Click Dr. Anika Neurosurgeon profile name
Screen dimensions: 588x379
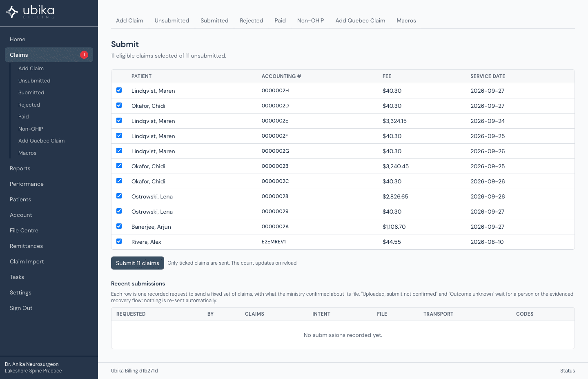tap(32, 364)
